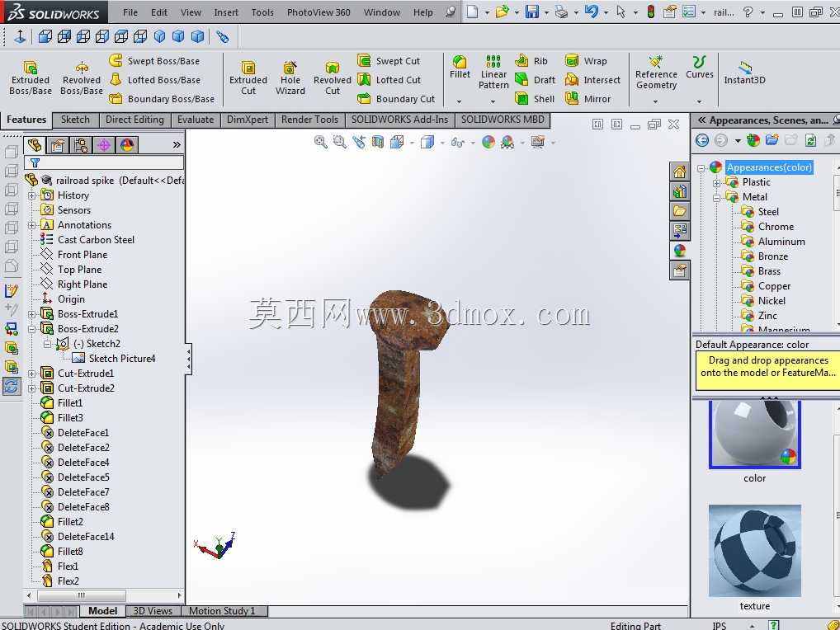Screen dimensions: 840x630
Task: Click the Undo toolbar icon
Action: [591, 12]
